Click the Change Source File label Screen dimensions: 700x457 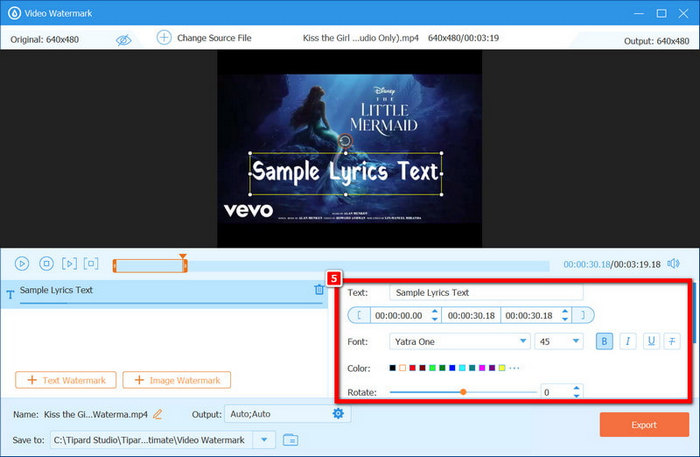coord(214,38)
